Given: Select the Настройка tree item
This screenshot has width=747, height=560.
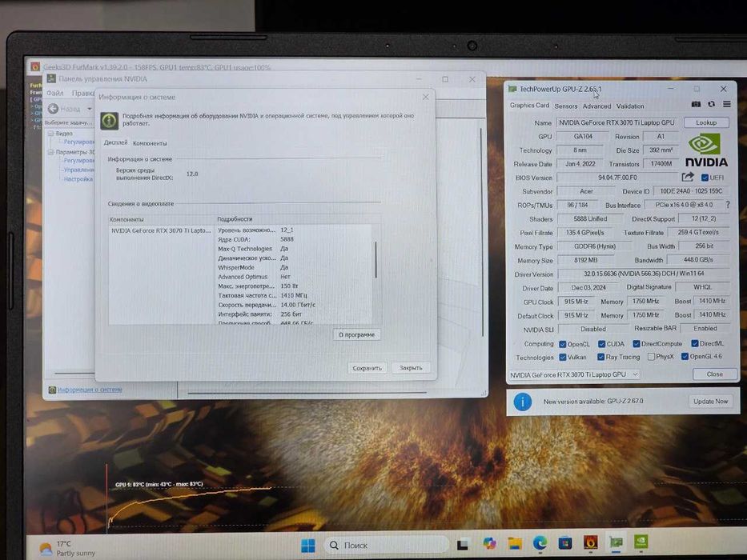Looking at the screenshot, I should [x=78, y=179].
